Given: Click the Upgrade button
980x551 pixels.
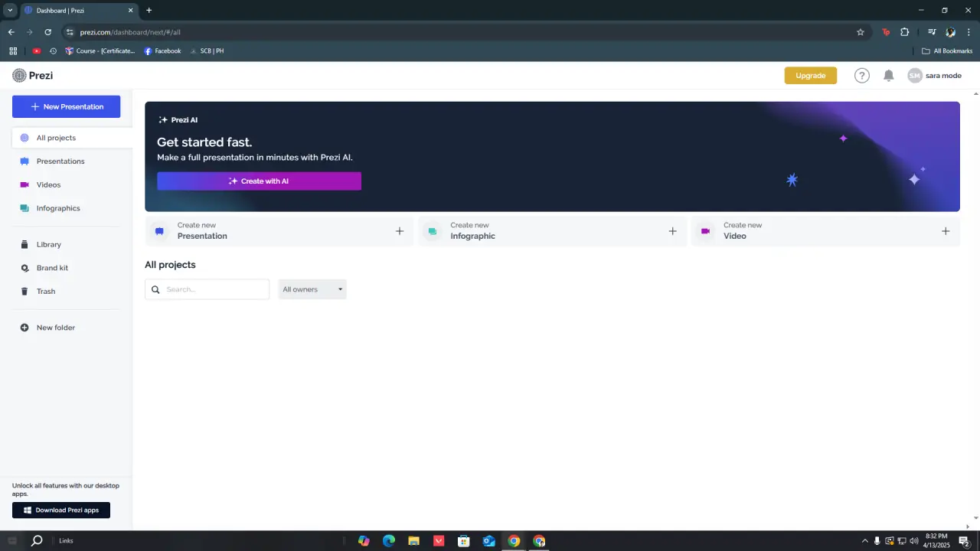Looking at the screenshot, I should (x=810, y=75).
